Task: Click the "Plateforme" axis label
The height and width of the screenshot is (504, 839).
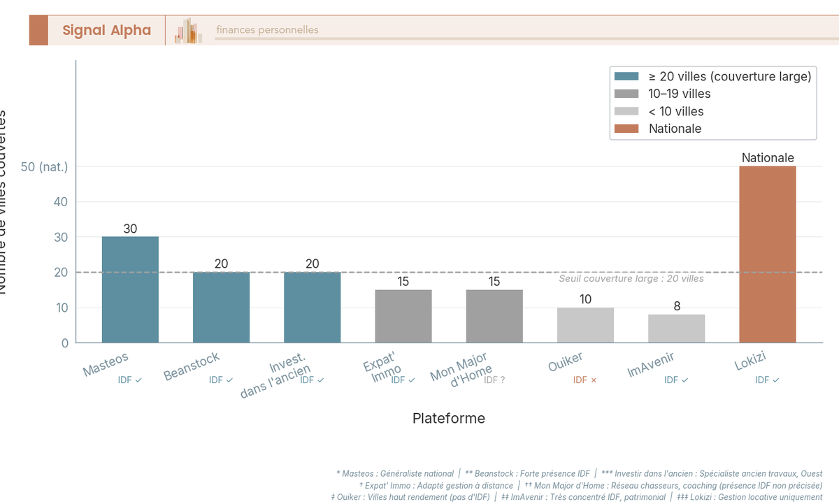Action: (449, 418)
